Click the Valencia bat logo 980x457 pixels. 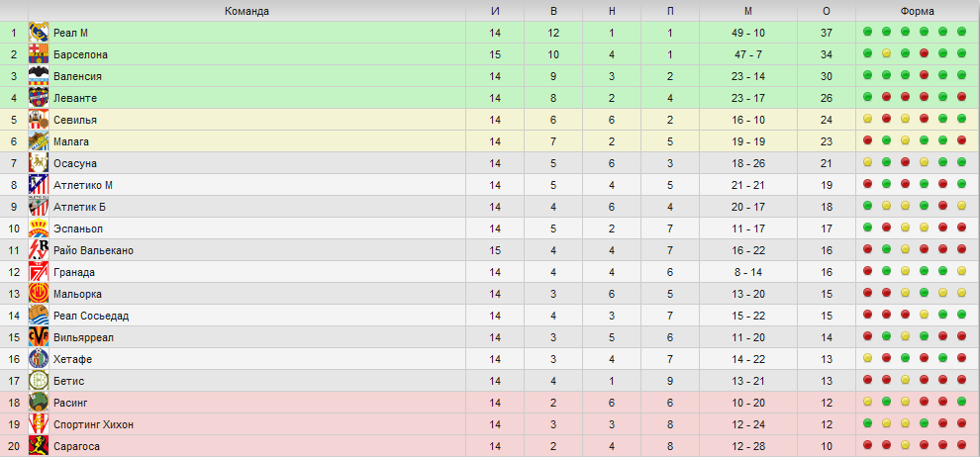(x=39, y=76)
